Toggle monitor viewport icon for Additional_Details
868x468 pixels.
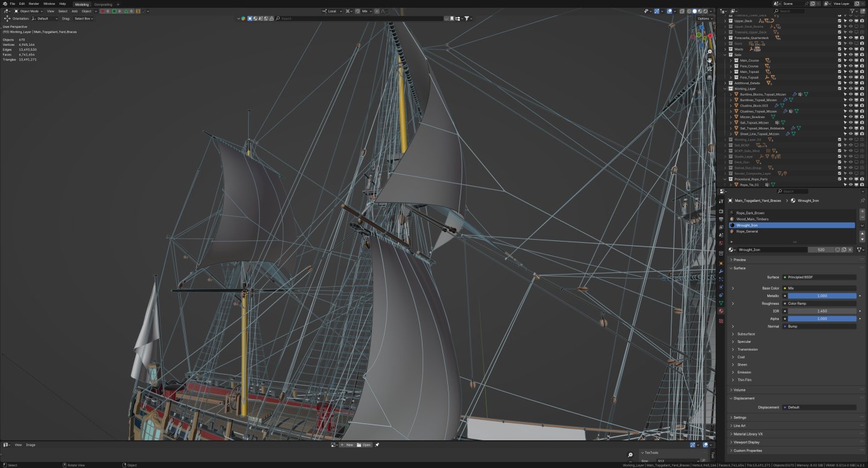point(856,83)
